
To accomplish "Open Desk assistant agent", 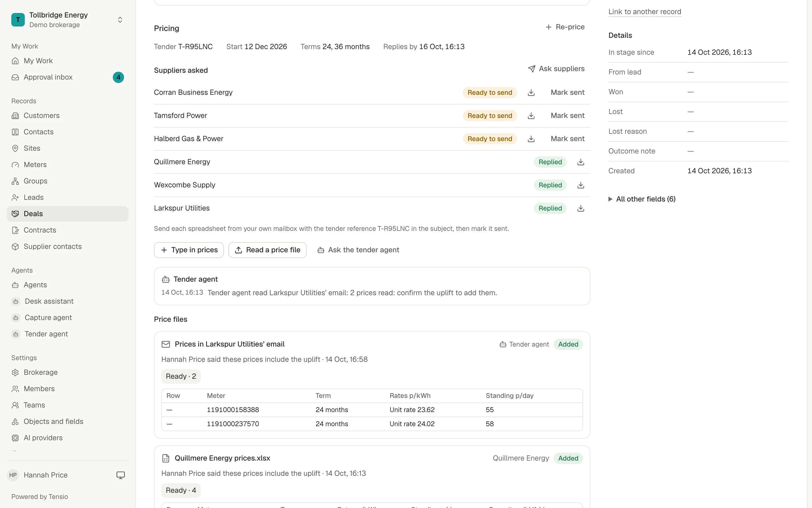I will (67, 301).
